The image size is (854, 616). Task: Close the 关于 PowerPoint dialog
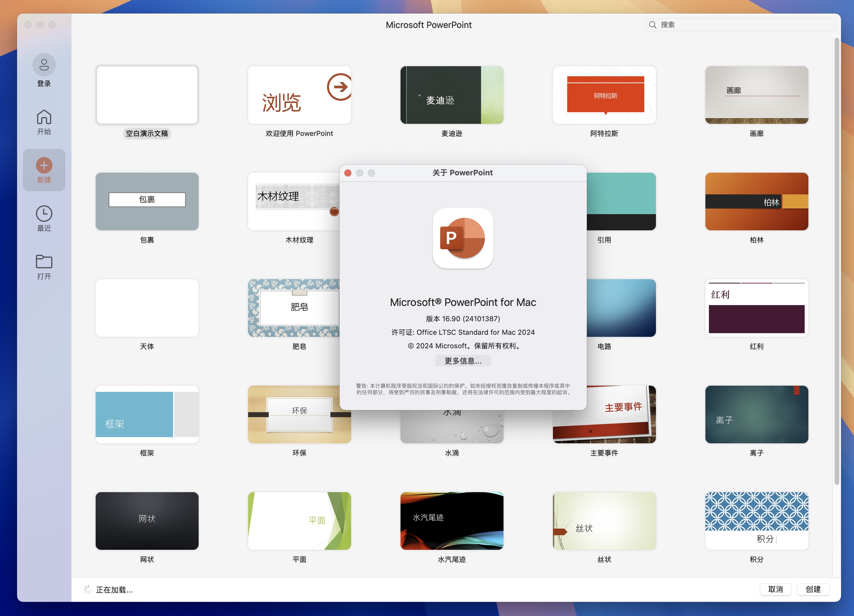click(348, 173)
